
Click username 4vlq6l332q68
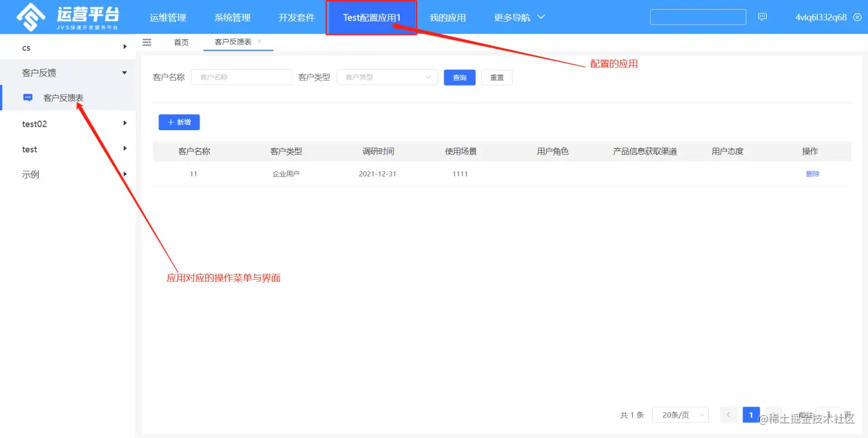pos(821,17)
